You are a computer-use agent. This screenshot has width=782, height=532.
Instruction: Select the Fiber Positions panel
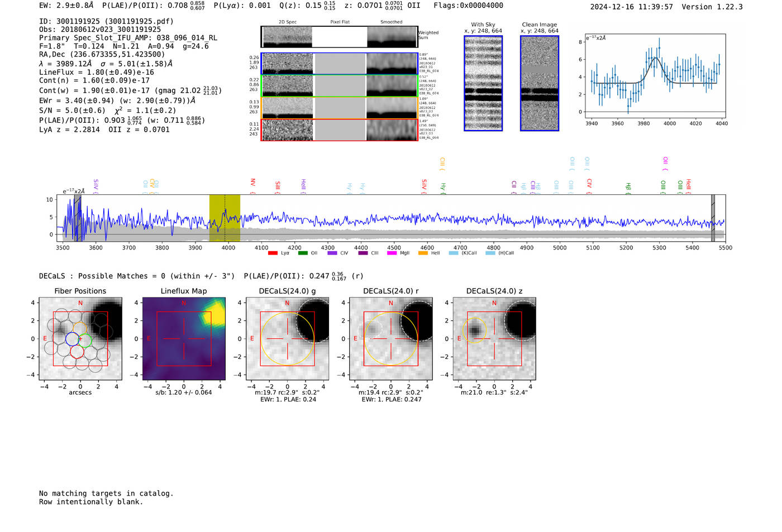pyautogui.click(x=80, y=338)
